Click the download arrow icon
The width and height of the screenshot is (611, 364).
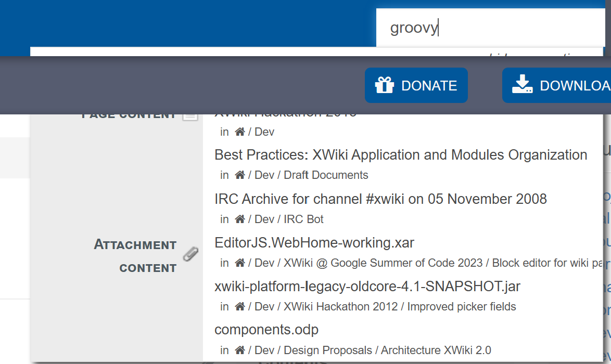click(522, 84)
